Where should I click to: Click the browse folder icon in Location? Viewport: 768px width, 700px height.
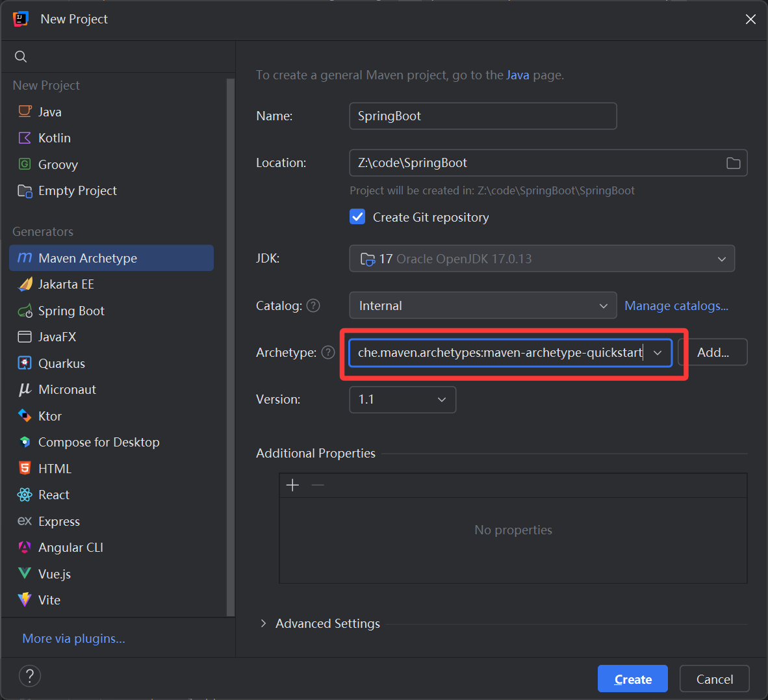pos(733,163)
